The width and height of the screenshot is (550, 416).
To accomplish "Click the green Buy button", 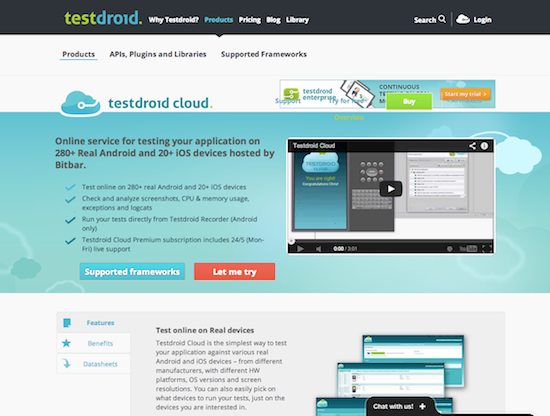I will [409, 102].
